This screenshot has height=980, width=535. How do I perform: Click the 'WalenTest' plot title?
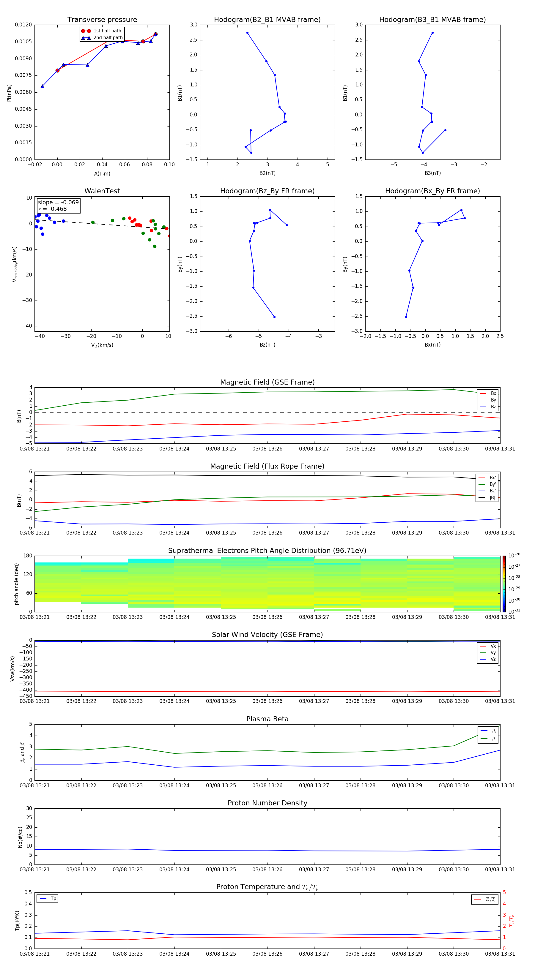102,191
